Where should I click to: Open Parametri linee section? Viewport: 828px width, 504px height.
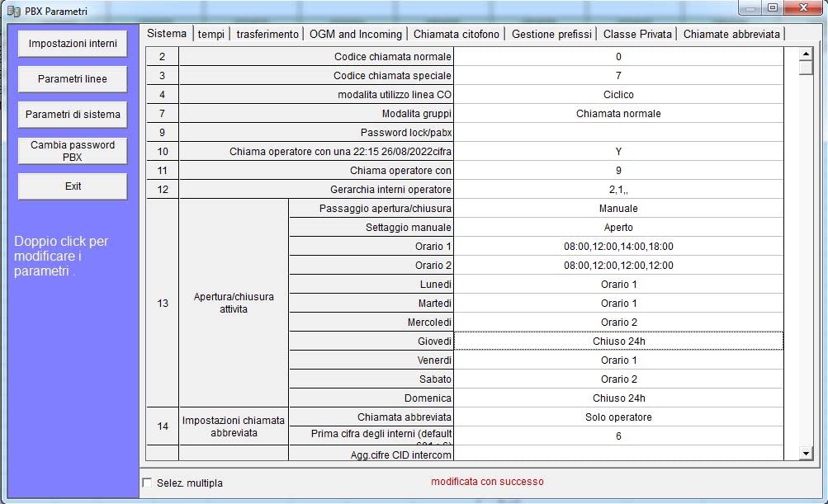[x=73, y=79]
